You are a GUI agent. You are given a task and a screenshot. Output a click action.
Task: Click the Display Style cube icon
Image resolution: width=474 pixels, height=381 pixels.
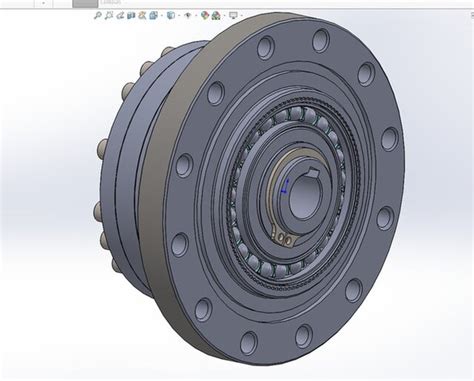[171, 15]
